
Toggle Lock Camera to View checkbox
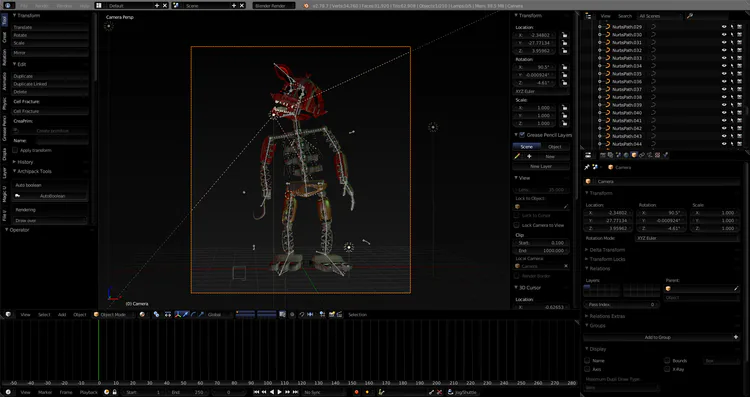pyautogui.click(x=517, y=225)
